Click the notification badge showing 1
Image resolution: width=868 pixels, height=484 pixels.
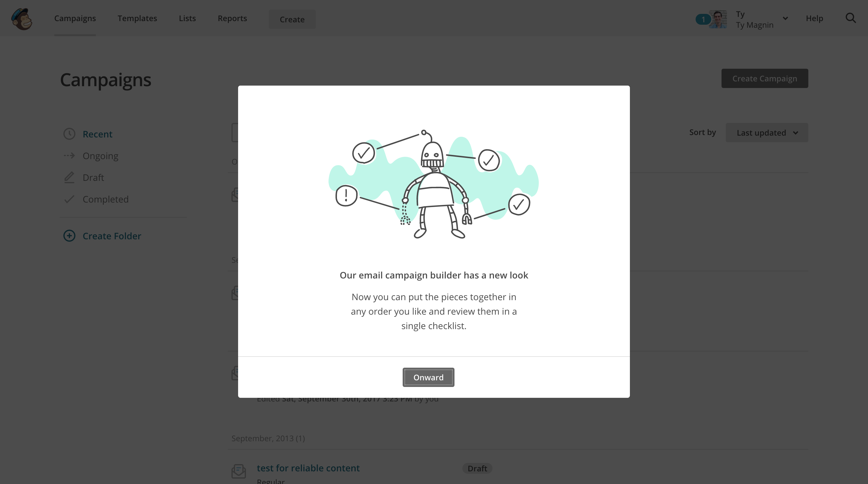click(703, 20)
